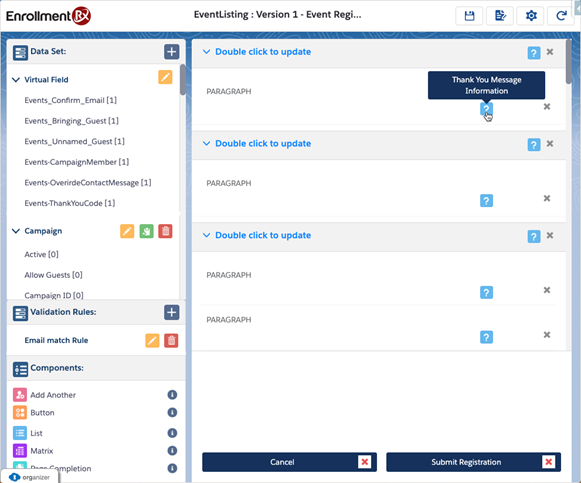The width and height of the screenshot is (581, 483).
Task: Delete the Email match Rule
Action: pos(171,340)
